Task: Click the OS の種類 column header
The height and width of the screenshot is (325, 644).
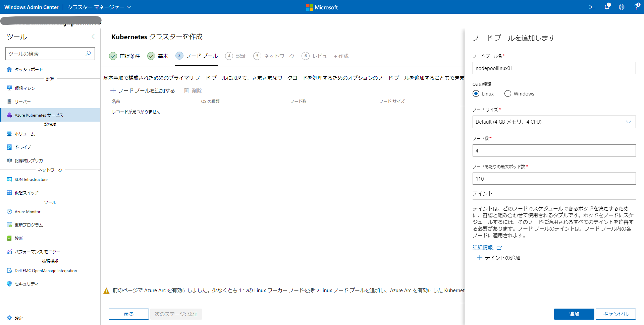Action: [210, 101]
